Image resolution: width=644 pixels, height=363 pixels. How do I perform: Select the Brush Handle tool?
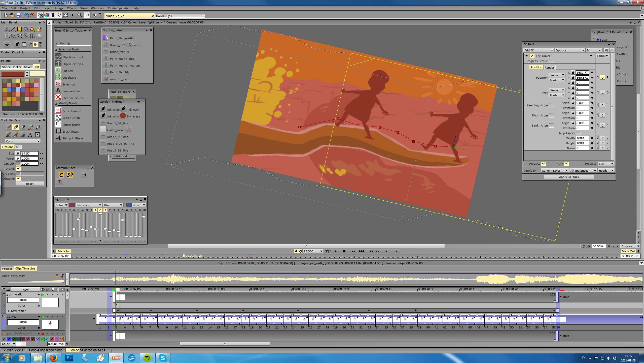click(x=71, y=111)
